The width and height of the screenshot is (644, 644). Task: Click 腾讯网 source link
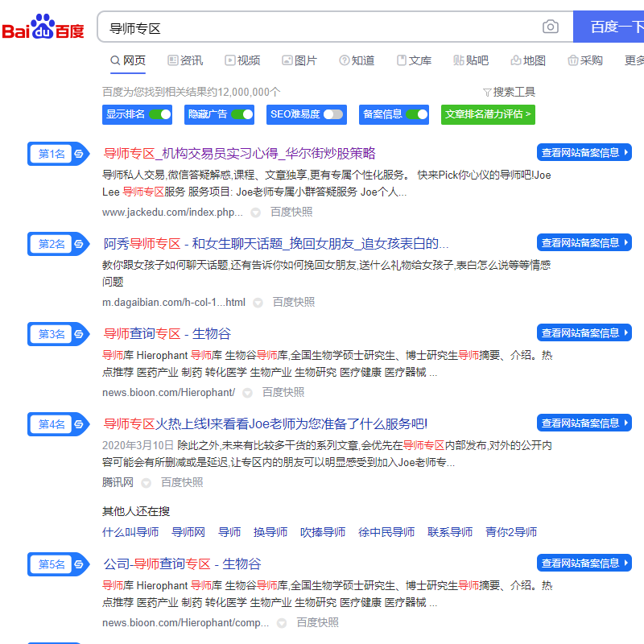118,482
